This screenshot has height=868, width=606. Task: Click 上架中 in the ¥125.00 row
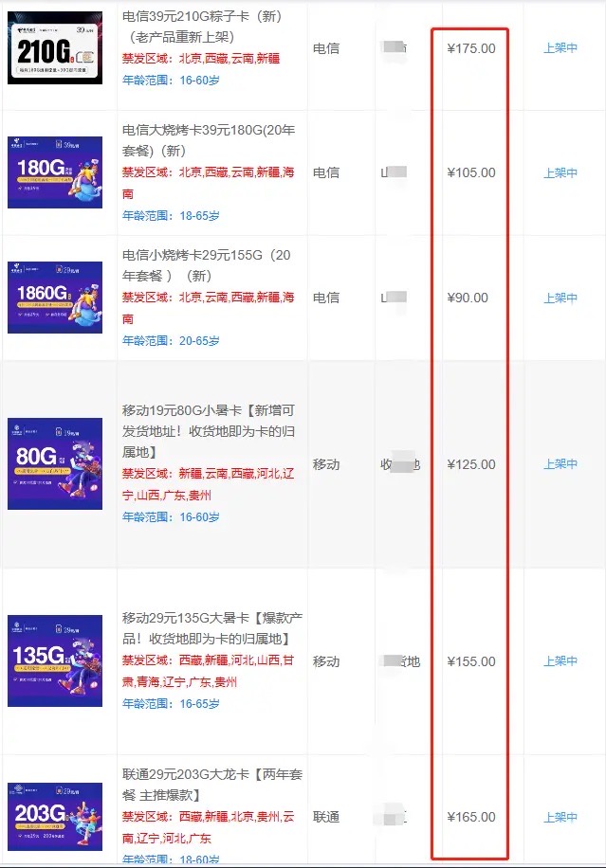click(x=560, y=464)
